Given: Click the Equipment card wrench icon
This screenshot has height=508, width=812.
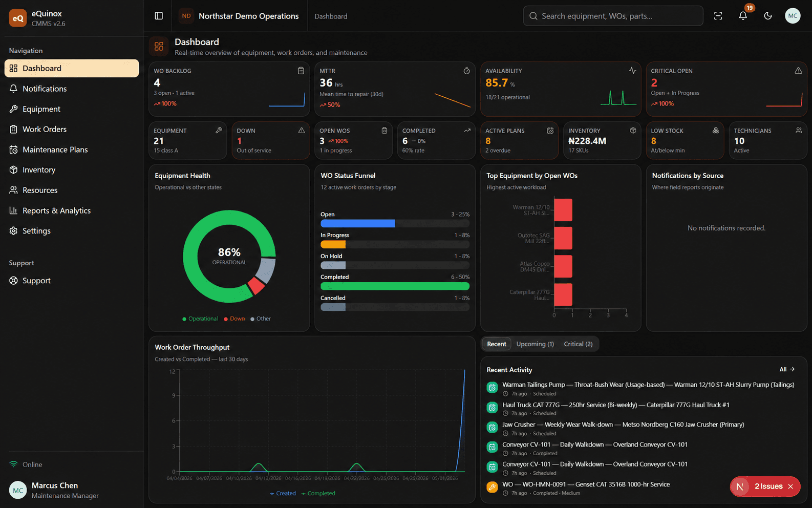Looking at the screenshot, I should tap(219, 131).
